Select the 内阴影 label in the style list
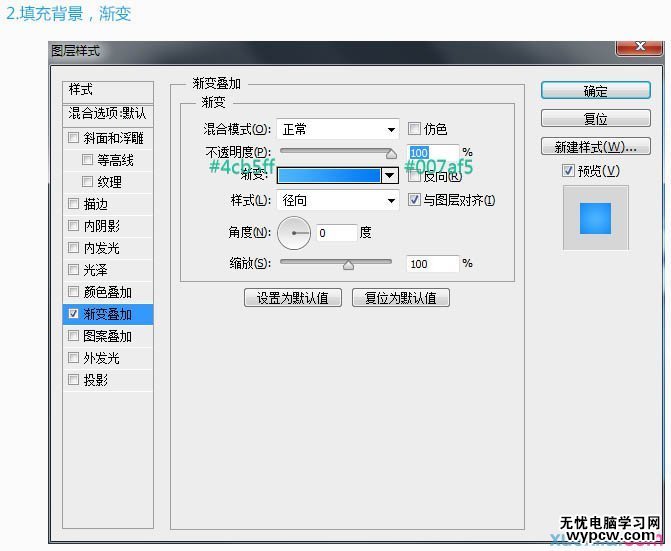 point(101,226)
